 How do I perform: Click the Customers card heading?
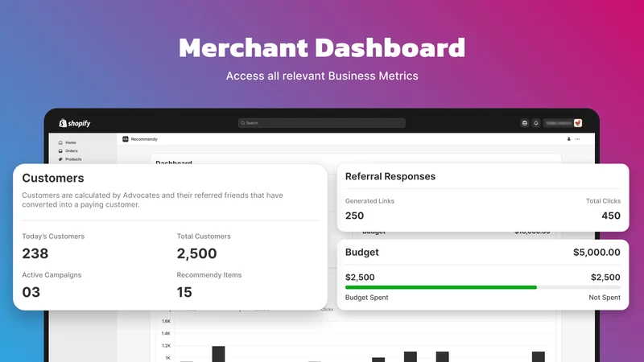[53, 178]
